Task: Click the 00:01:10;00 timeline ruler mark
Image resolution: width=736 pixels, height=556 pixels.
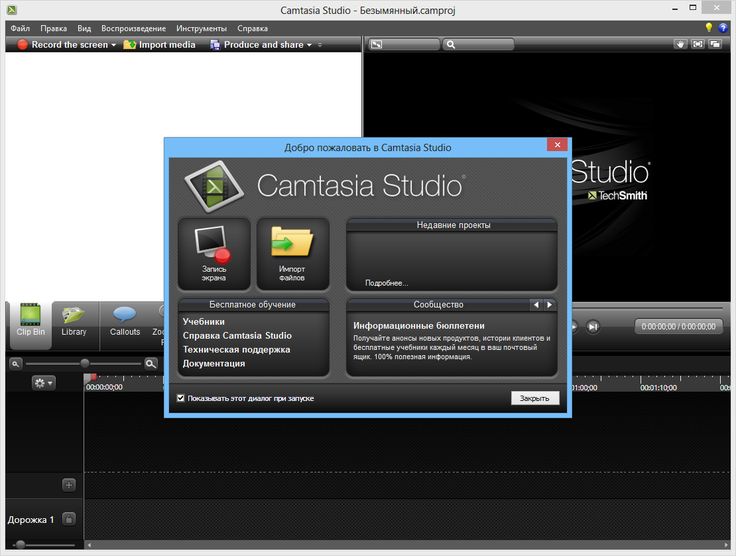Action: pyautogui.click(x=658, y=388)
